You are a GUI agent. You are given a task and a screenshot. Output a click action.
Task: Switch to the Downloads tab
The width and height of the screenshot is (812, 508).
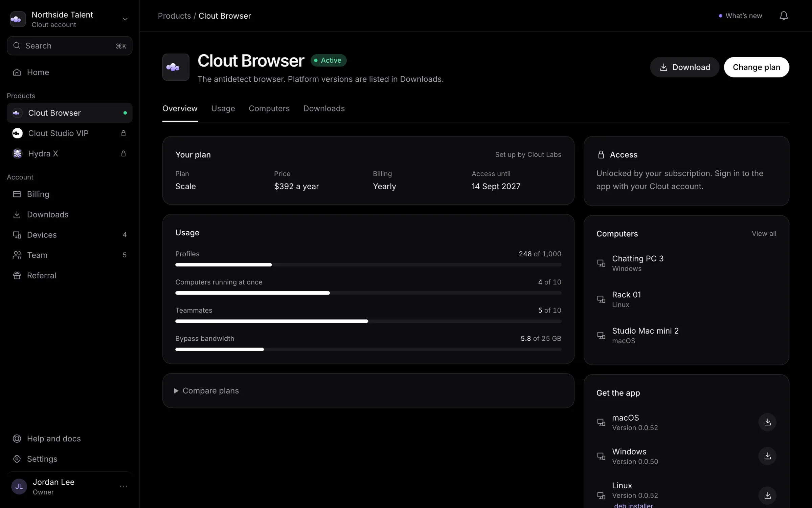click(324, 108)
